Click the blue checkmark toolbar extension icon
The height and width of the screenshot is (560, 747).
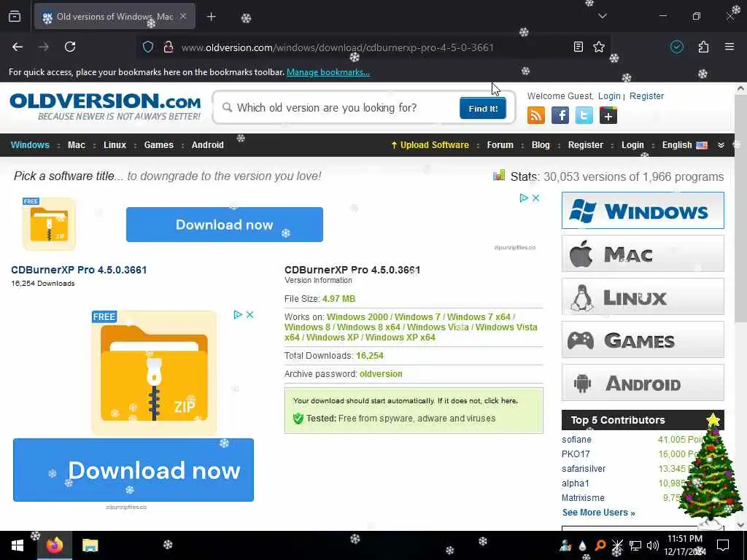(x=676, y=47)
